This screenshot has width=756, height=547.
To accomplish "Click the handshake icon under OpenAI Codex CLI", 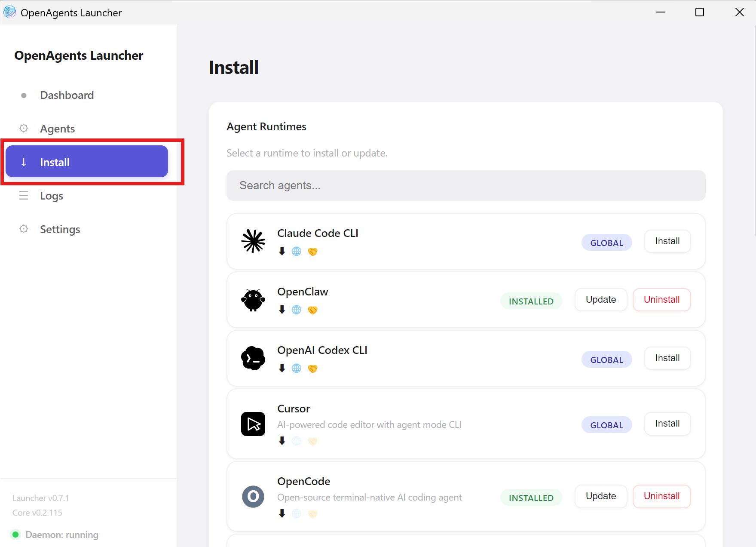I will coord(312,369).
